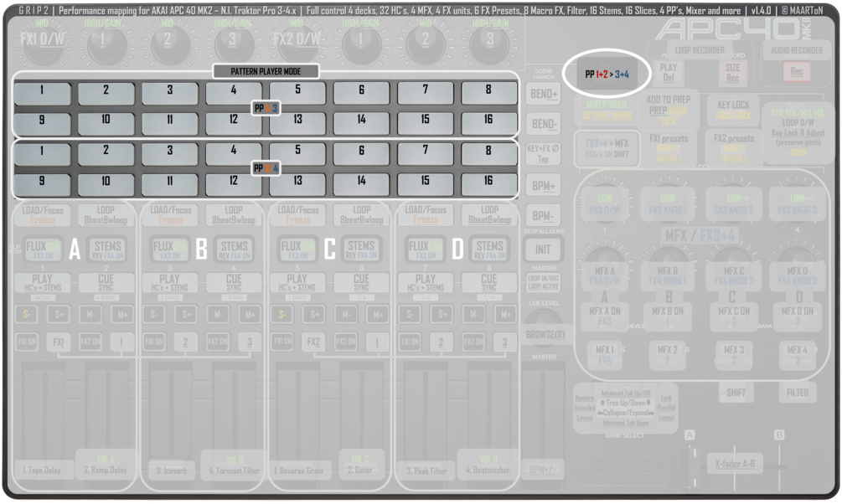Click deck B PLAY button

pos(170,282)
